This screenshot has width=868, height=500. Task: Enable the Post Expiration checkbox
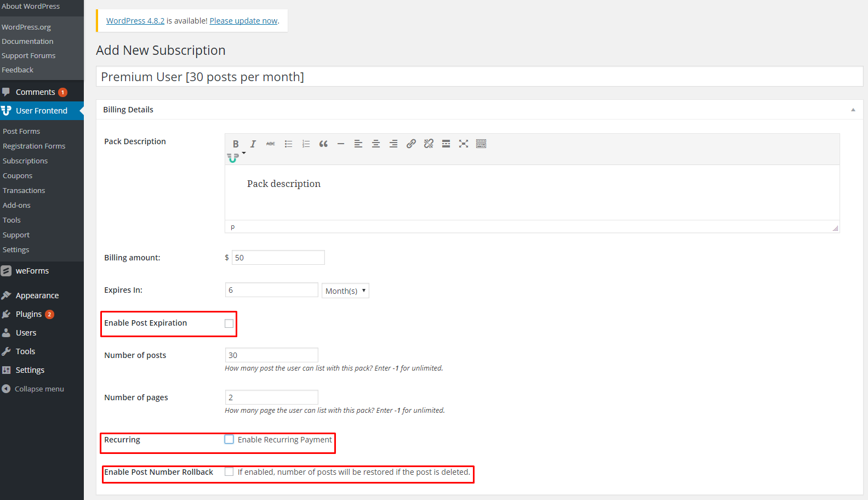pyautogui.click(x=229, y=323)
